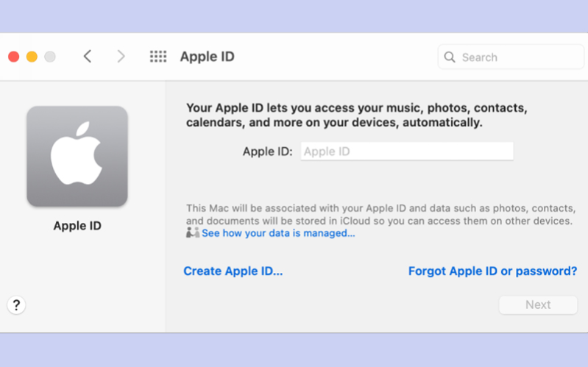588x367 pixels.
Task: Go forward with the right chevron arrow
Action: pyautogui.click(x=121, y=57)
